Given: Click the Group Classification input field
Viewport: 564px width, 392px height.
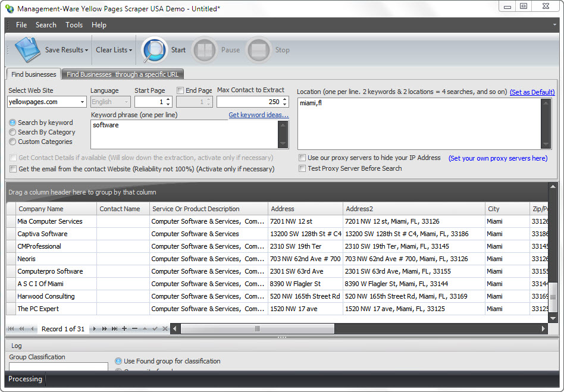Looking at the screenshot, I should coord(58,366).
